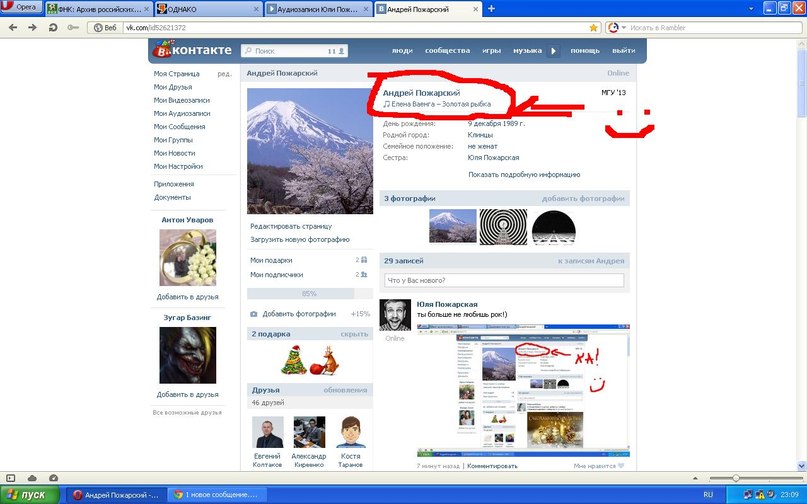Click sister Юля Пожарская link
This screenshot has height=504, width=807.
coord(494,158)
